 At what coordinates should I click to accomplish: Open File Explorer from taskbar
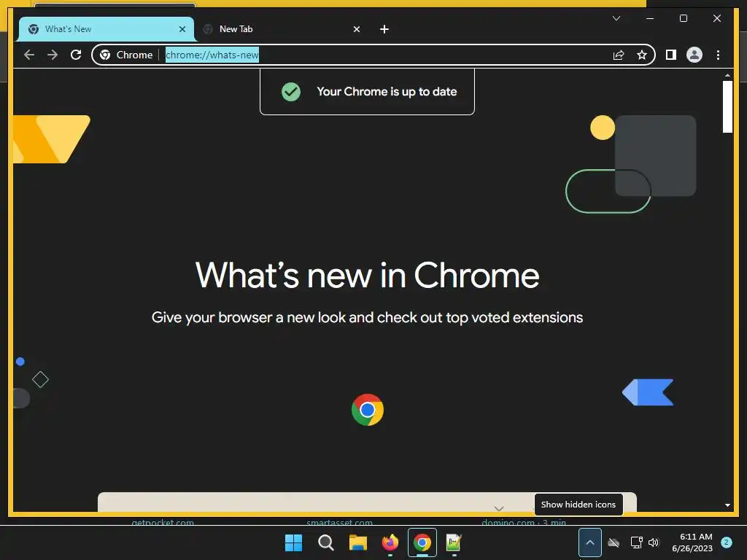(357, 542)
